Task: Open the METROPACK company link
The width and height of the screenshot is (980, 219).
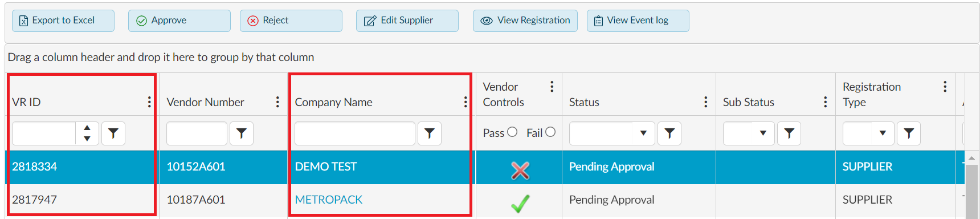Action: point(329,200)
